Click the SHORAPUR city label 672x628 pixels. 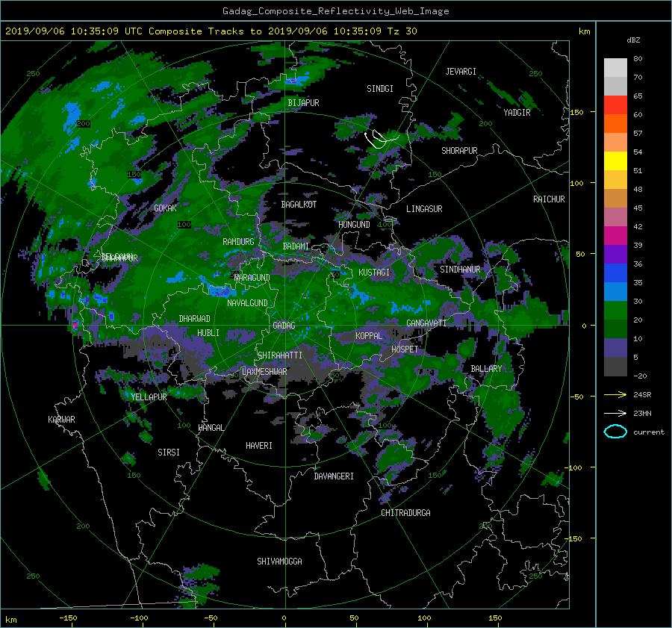point(459,151)
